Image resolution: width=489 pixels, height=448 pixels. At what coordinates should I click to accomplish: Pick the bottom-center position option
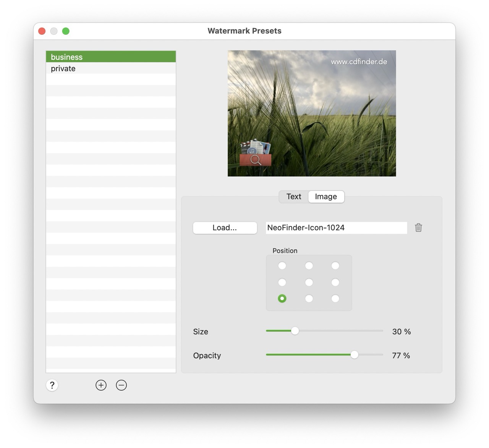click(x=309, y=299)
